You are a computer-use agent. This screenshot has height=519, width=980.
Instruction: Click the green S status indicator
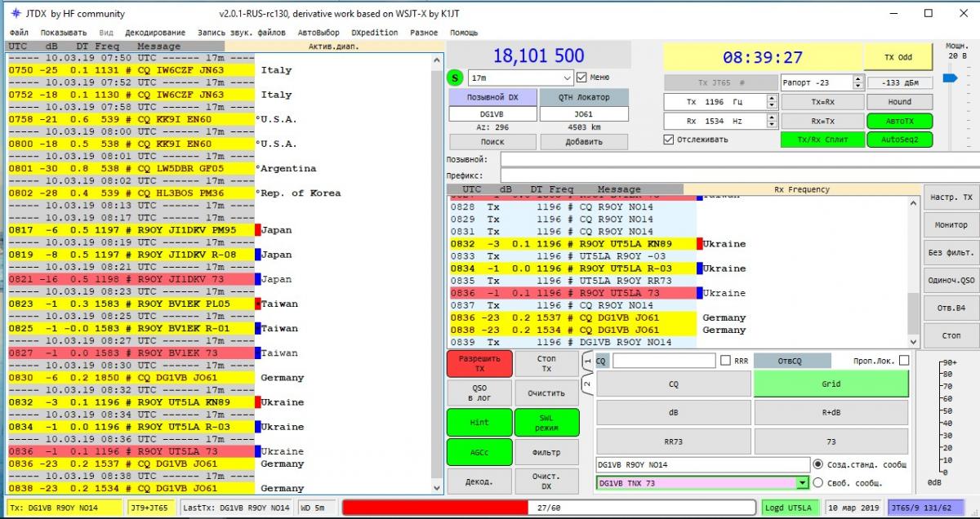pyautogui.click(x=456, y=78)
